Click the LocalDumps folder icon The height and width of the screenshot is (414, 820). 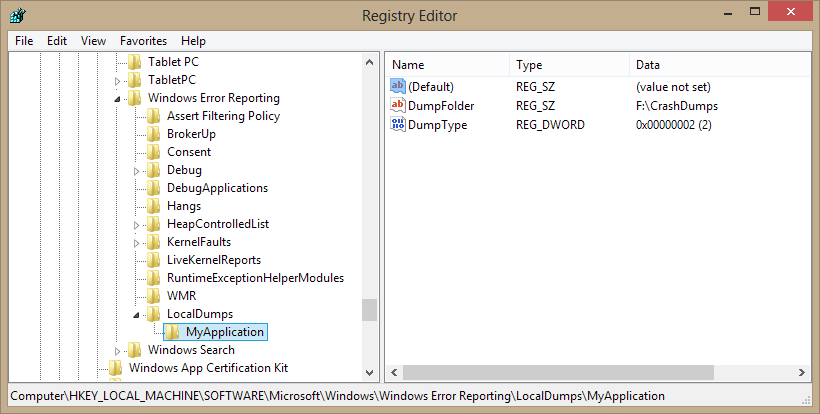pos(154,314)
